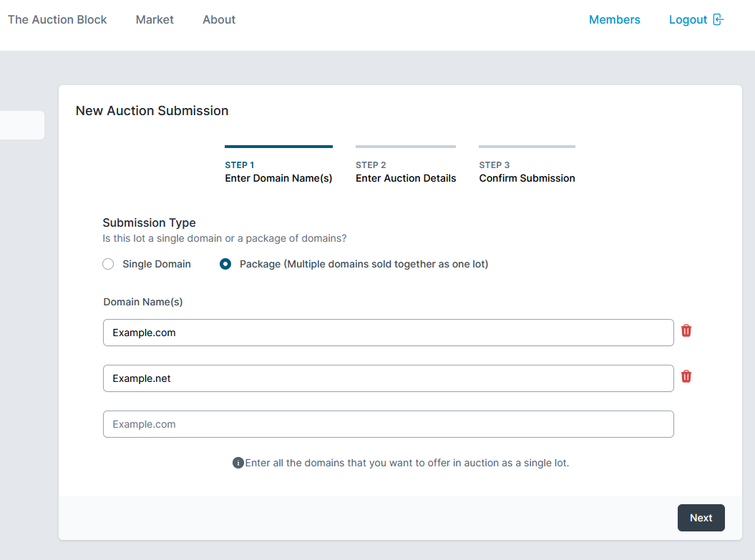Click the 'Enter all the domains' hint text
This screenshot has width=755, height=560.
(x=407, y=463)
